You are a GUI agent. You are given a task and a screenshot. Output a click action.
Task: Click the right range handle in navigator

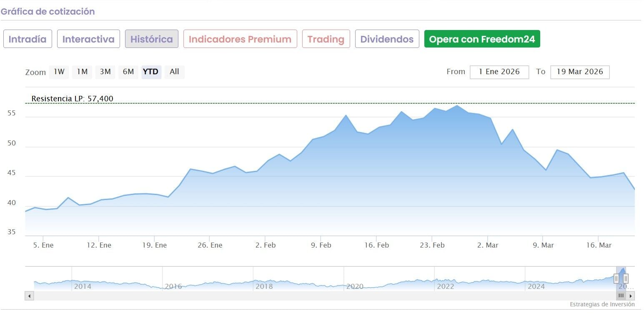coord(626,278)
